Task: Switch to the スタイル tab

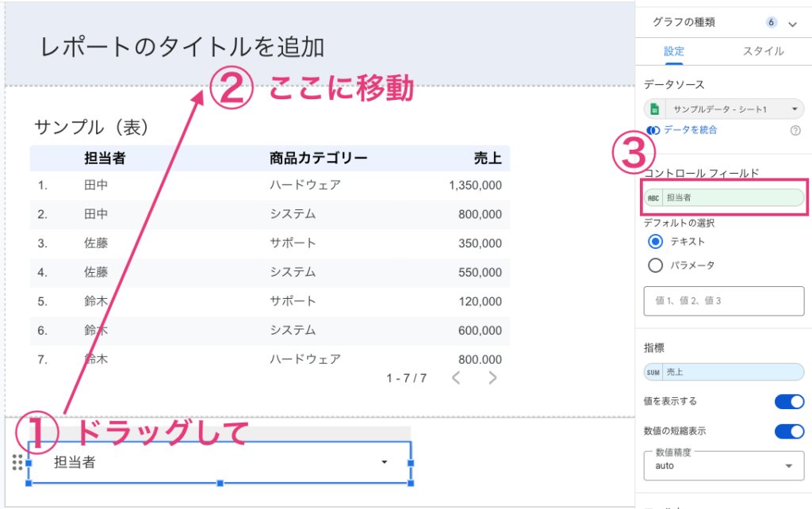Action: [x=763, y=52]
